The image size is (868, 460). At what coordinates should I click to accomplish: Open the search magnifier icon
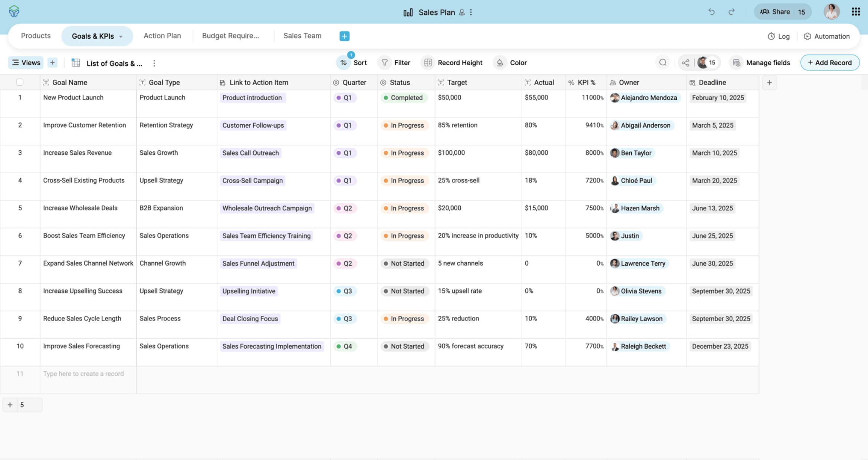coord(662,63)
